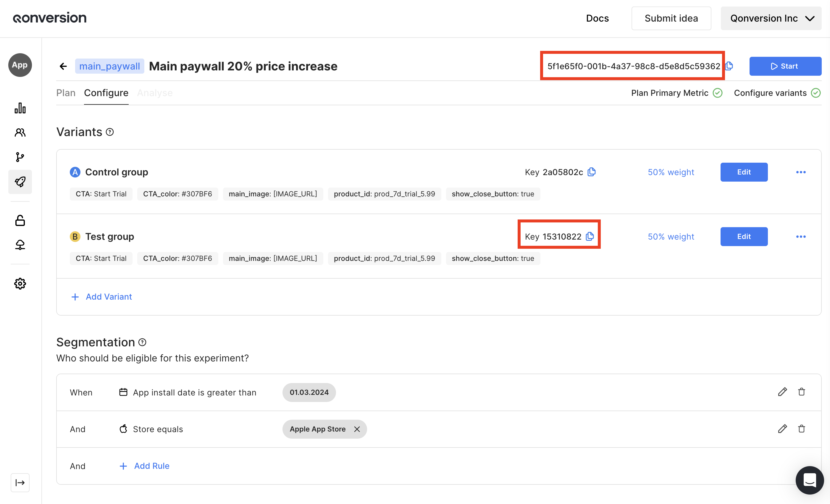Expand the sidebar with arrow button
This screenshot has width=830, height=504.
pyautogui.click(x=20, y=482)
